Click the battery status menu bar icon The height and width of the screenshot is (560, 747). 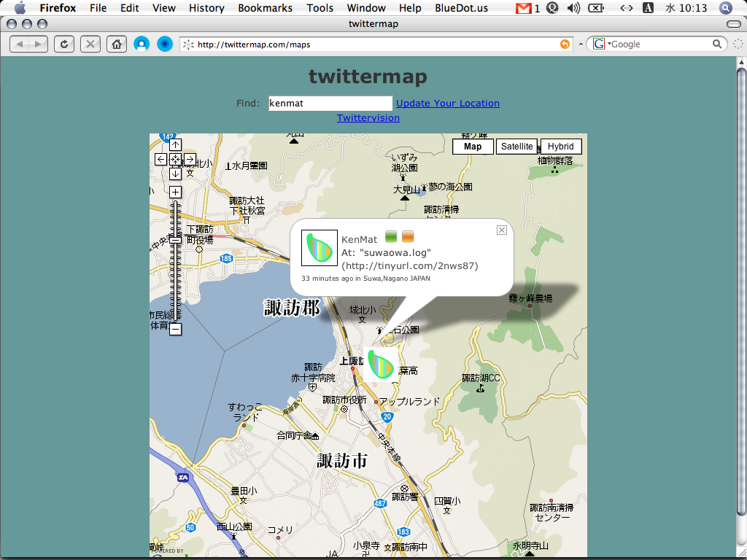click(x=596, y=7)
